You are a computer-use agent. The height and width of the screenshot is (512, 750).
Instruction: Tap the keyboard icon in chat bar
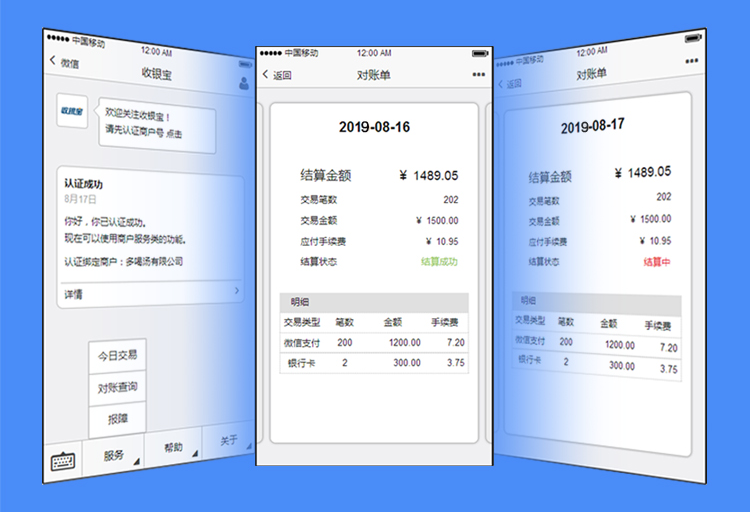[63, 462]
